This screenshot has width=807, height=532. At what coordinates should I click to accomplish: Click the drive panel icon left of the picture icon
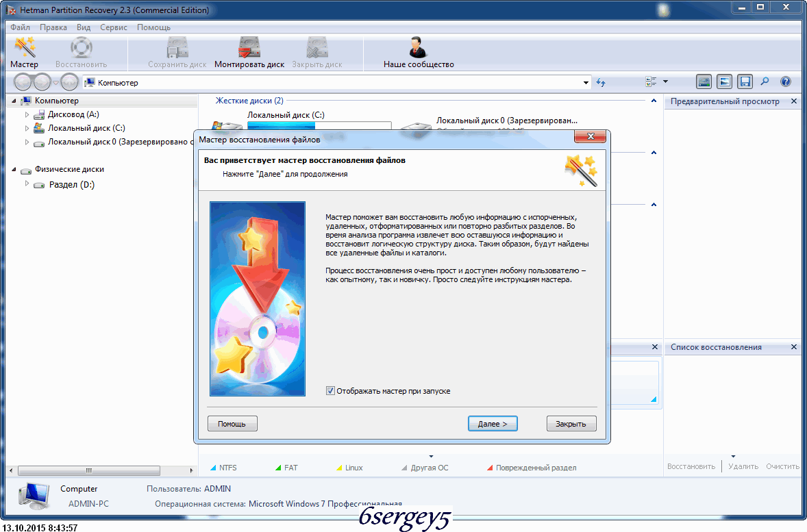coord(704,81)
